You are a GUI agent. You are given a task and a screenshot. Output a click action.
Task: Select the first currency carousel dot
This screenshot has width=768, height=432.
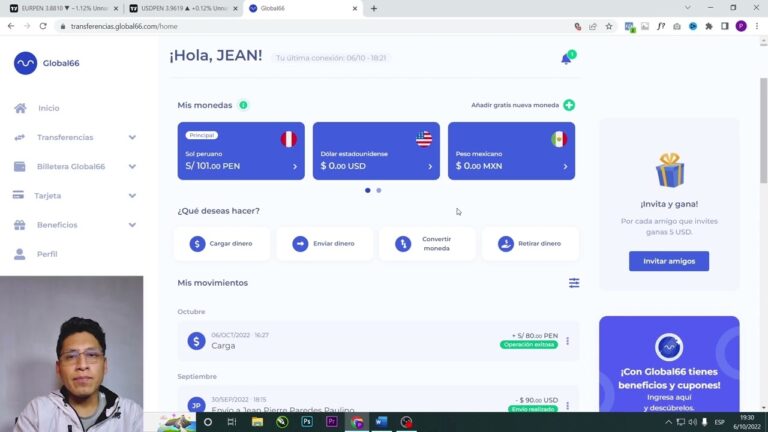(367, 190)
